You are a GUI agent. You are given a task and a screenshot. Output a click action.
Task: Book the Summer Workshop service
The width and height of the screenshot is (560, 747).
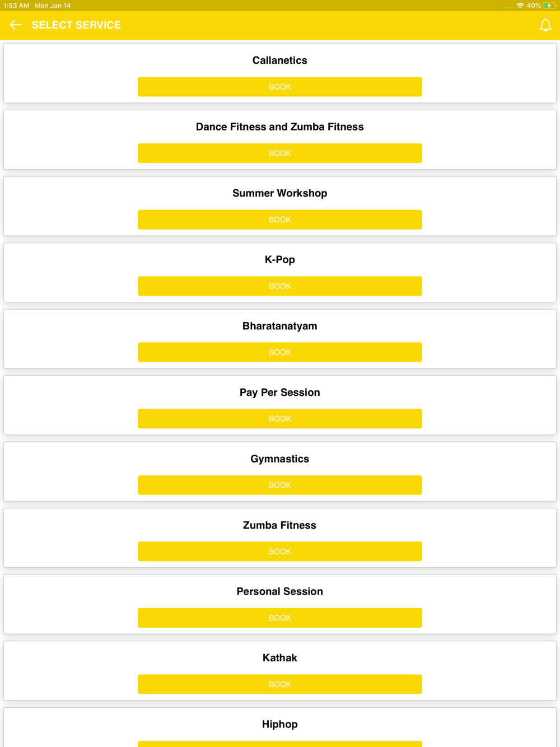coord(280,220)
